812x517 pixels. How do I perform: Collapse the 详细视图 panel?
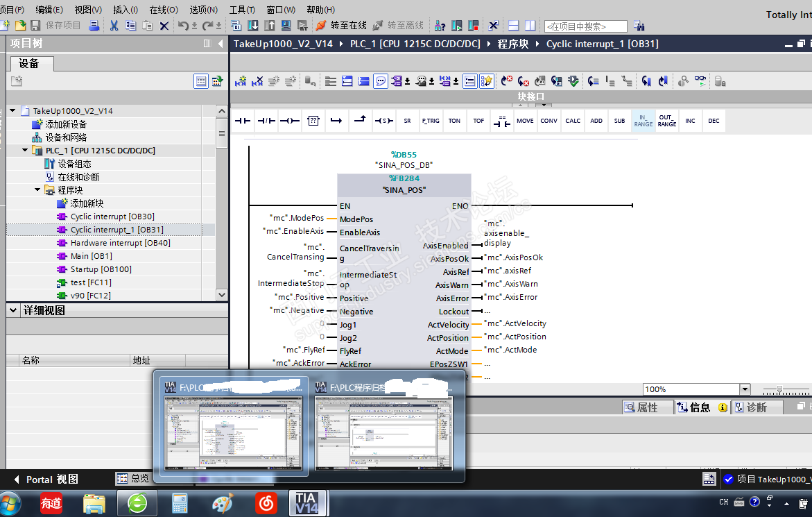pos(13,310)
